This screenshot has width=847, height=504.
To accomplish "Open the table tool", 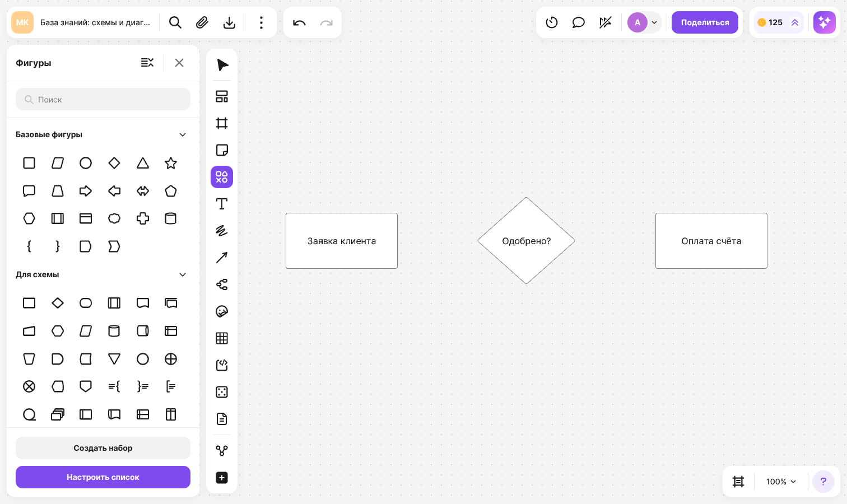I will 222,338.
